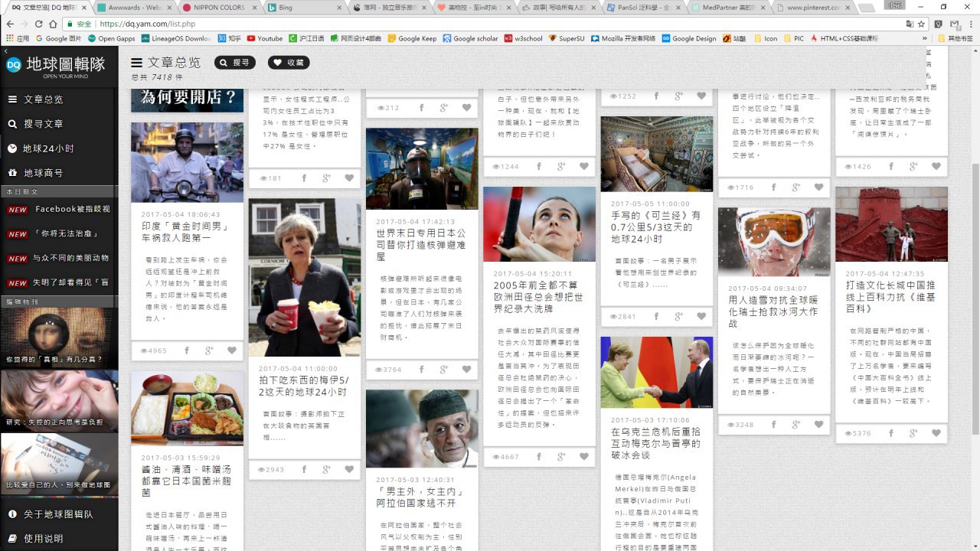The image size is (980, 551).
Task: Share 梅伊 地球24小时 article via Google+
Action: coord(326,469)
